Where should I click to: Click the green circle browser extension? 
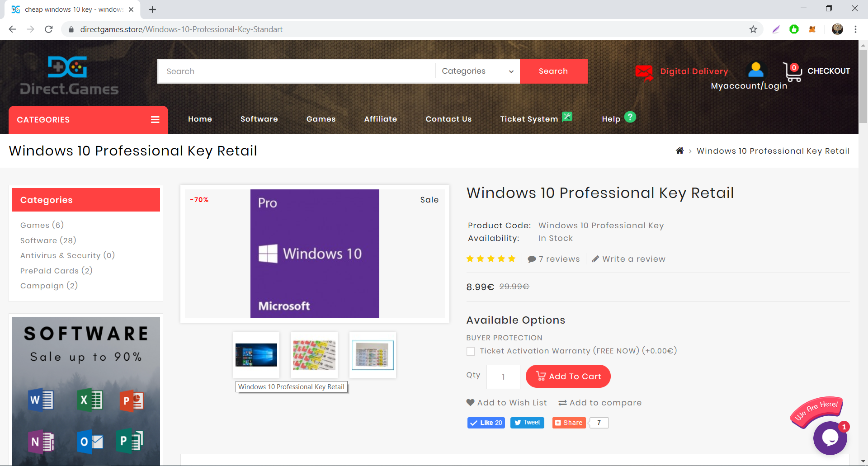point(794,29)
